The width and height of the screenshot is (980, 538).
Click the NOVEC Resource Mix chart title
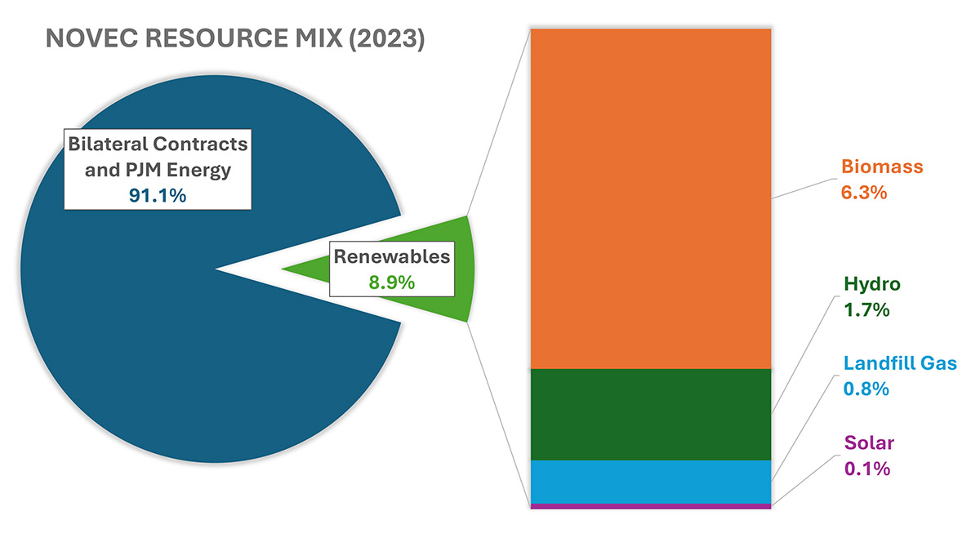point(235,41)
